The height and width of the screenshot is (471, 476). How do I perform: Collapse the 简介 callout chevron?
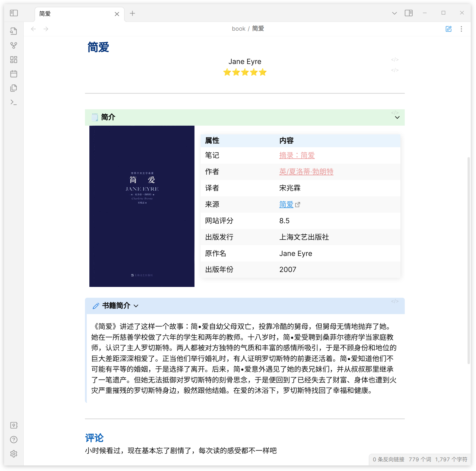click(x=397, y=117)
